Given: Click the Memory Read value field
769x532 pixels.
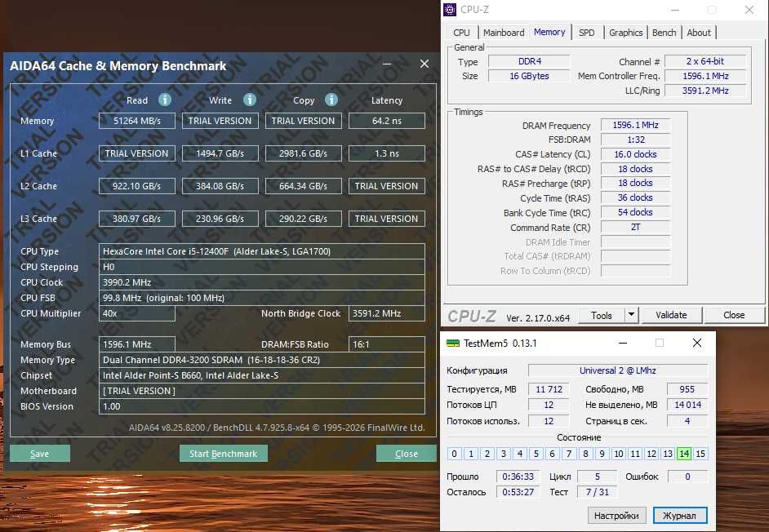Looking at the screenshot, I should coord(137,121).
